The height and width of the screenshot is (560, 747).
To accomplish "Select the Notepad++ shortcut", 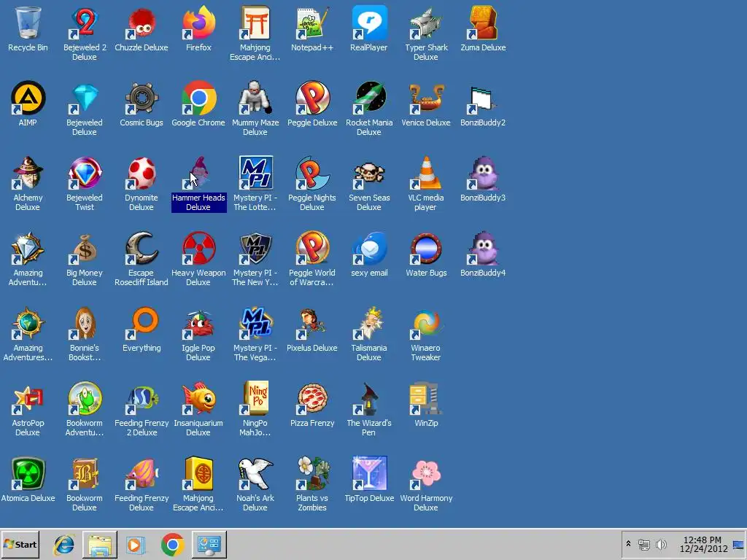I will click(312, 23).
